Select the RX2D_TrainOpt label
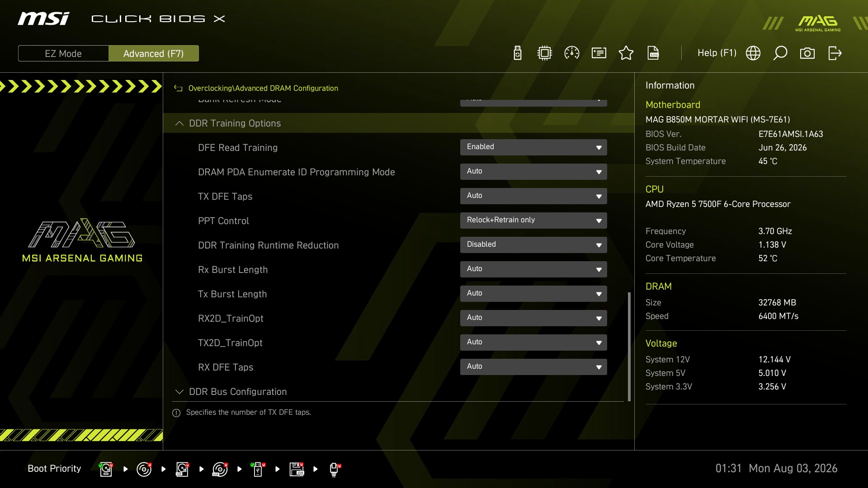Image resolution: width=868 pixels, height=488 pixels. pyautogui.click(x=231, y=319)
